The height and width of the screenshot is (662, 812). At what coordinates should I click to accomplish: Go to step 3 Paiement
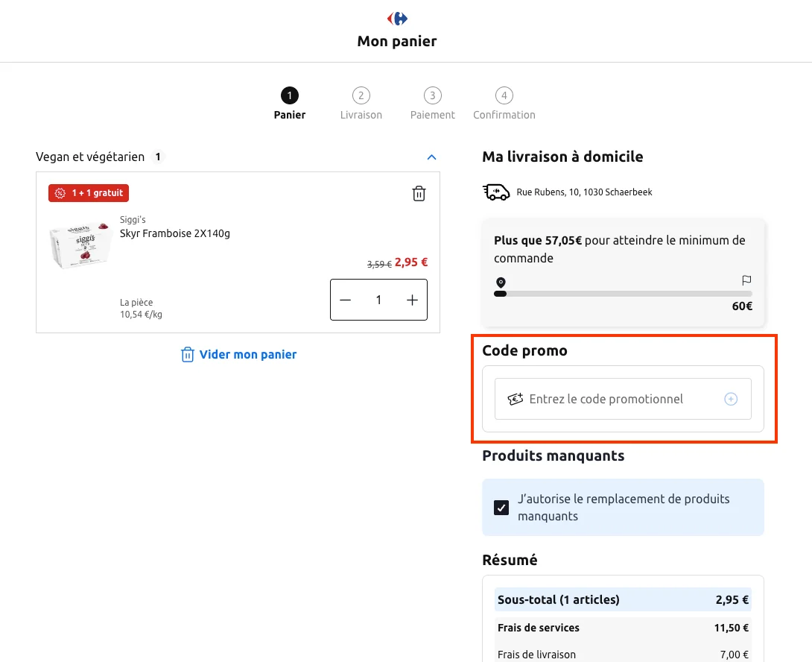click(x=432, y=104)
